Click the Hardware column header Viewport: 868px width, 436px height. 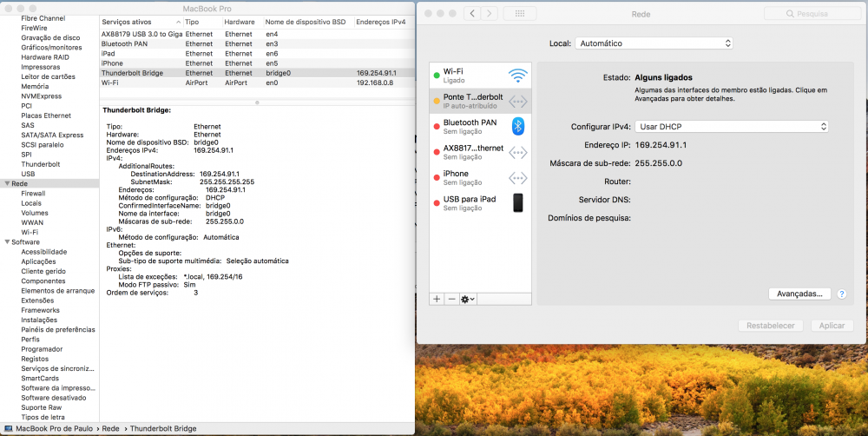click(x=242, y=23)
